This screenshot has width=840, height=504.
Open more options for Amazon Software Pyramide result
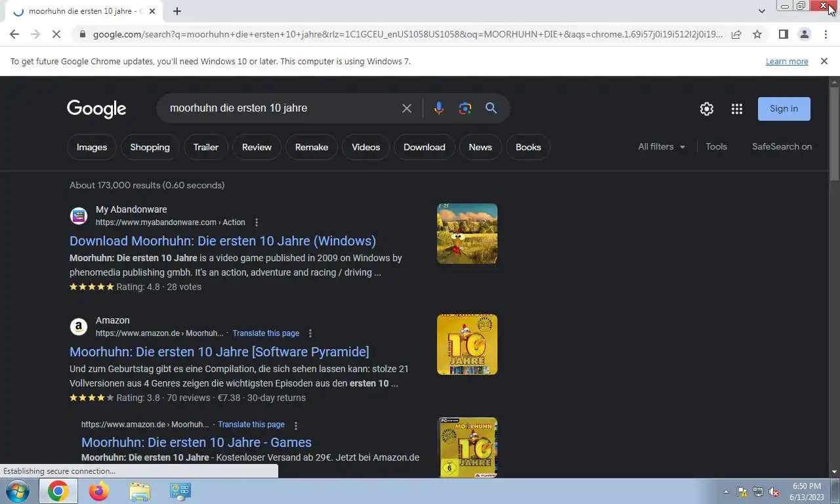(x=310, y=333)
